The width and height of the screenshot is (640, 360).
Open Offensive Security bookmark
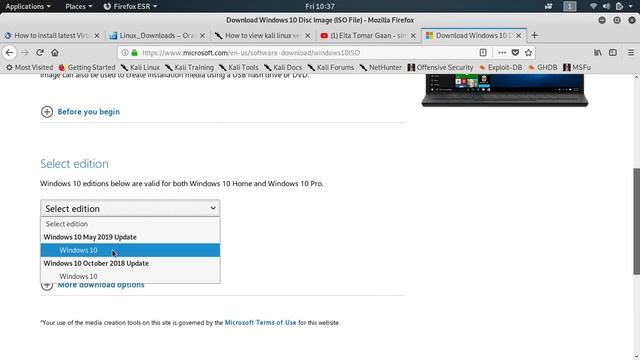(440, 67)
